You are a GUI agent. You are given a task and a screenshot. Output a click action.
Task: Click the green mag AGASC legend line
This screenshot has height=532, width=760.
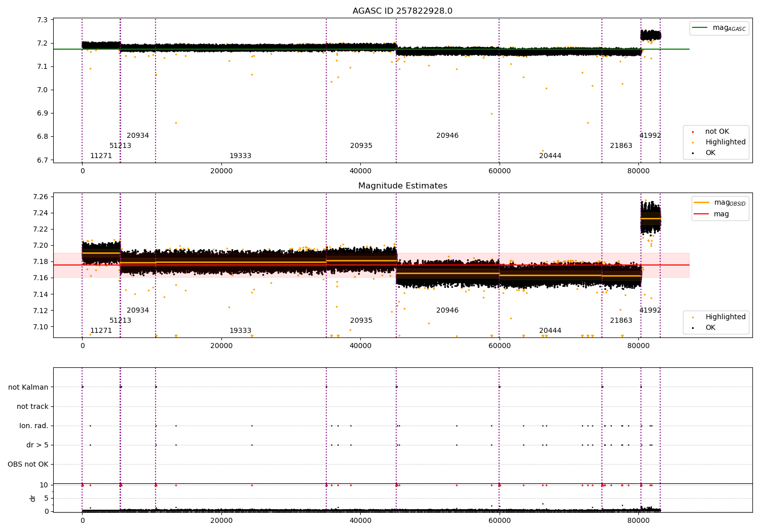pos(700,28)
